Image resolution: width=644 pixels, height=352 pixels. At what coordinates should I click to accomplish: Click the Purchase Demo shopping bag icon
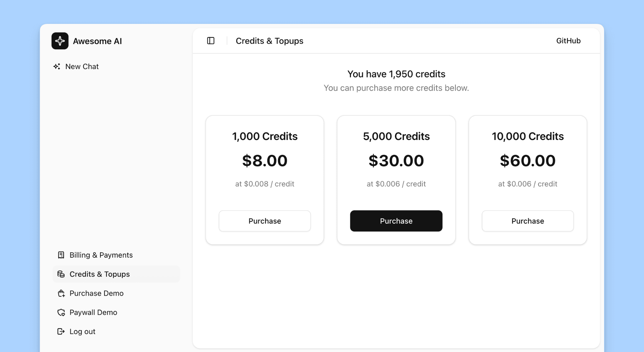(x=61, y=293)
